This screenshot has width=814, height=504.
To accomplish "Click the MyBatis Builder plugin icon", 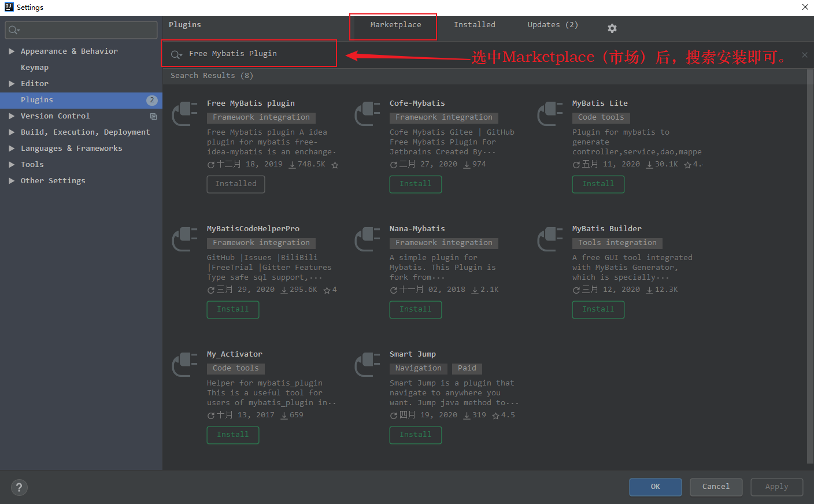I will click(550, 239).
